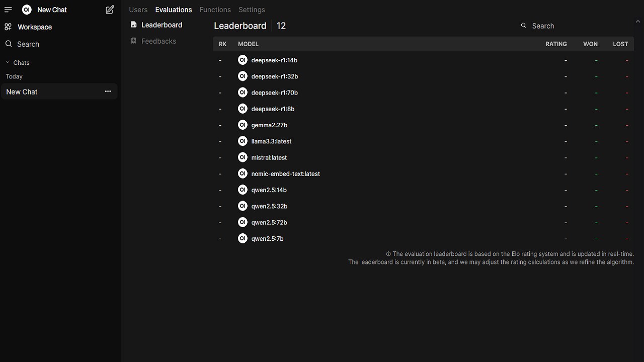Click the qwen2.5:14b model avatar icon
644x362 pixels.
click(243, 190)
